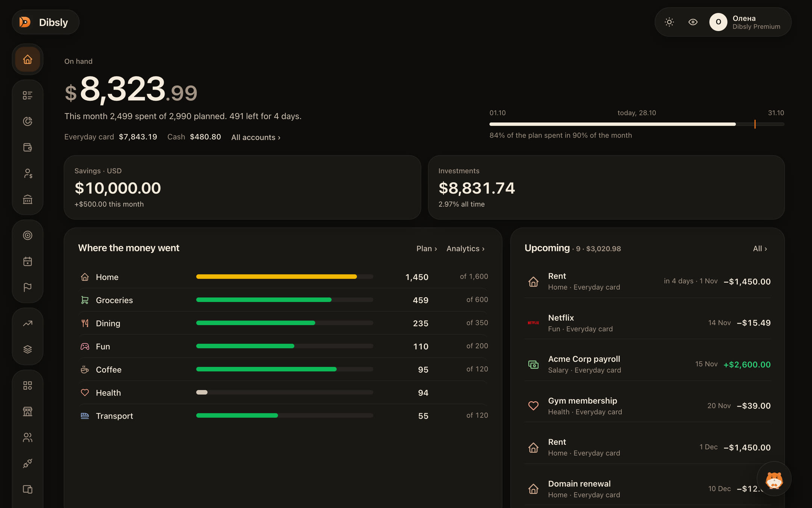Open the wallet accounts sidebar icon
The image size is (812, 508).
click(x=27, y=147)
